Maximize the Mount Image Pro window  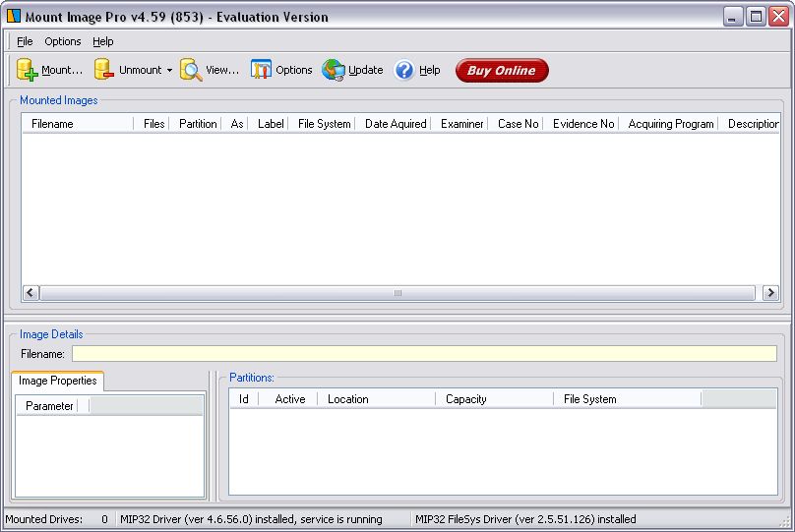(x=756, y=17)
